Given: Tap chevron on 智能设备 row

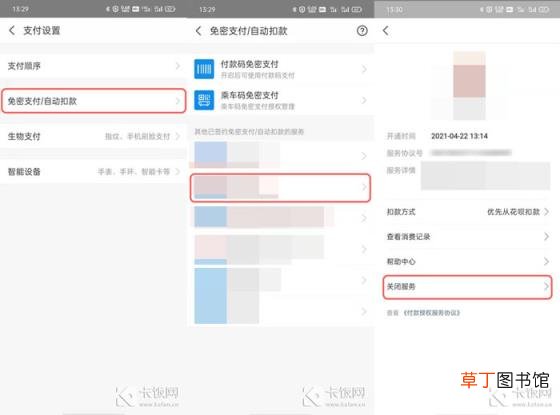Looking at the screenshot, I should coord(178,172).
